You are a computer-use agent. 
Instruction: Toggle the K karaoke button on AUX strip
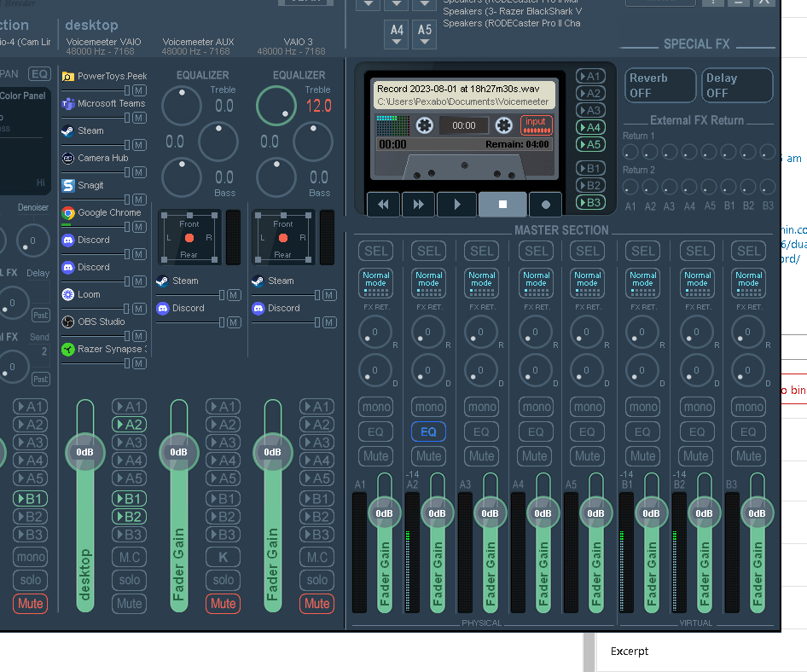224,557
